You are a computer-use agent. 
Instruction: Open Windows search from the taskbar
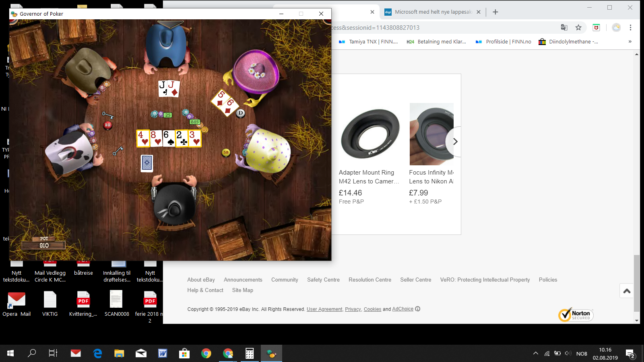tap(32, 353)
